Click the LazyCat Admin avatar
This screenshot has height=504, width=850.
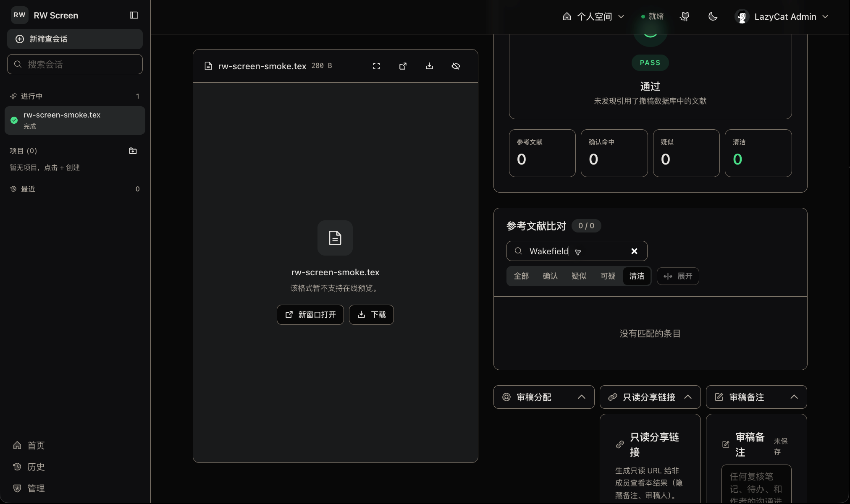(742, 16)
